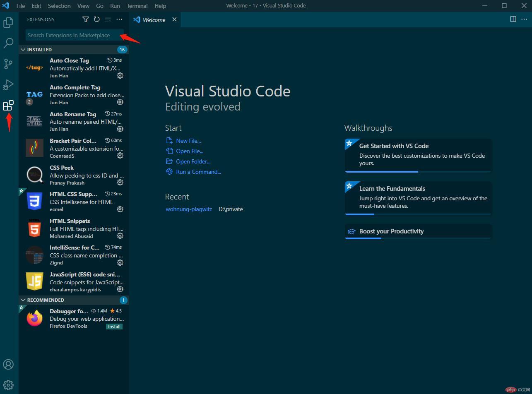Open gear menu for CSS Peek
Image resolution: width=532 pixels, height=394 pixels.
(x=120, y=183)
